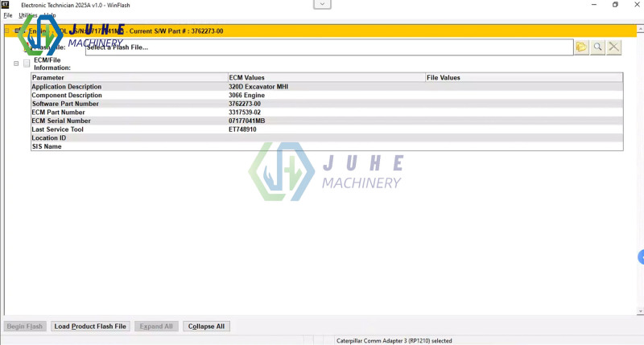Image resolution: width=644 pixels, height=345 pixels.
Task: Select the 3762273-00 value in the table
Action: 245,104
